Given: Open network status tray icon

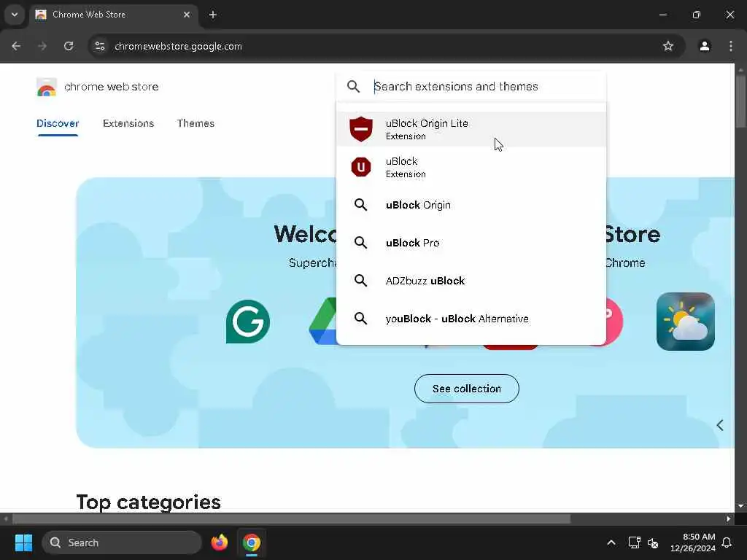Looking at the screenshot, I should [x=634, y=542].
